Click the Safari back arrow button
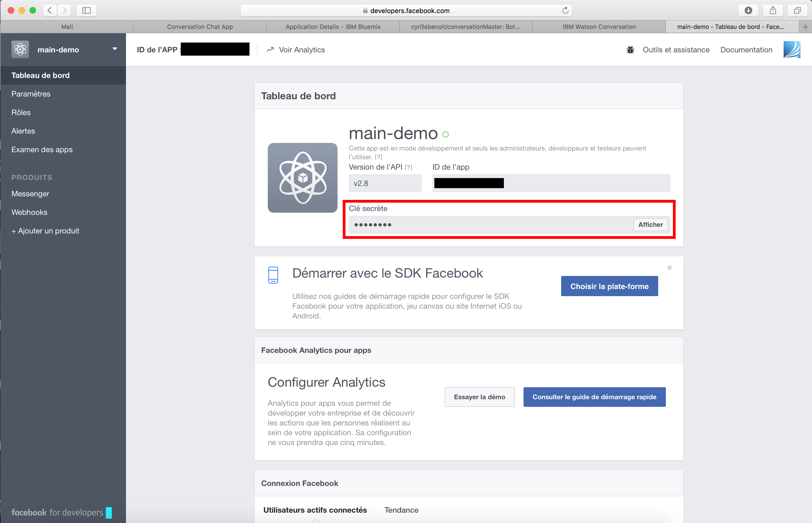Viewport: 812px width, 523px height. (x=50, y=10)
